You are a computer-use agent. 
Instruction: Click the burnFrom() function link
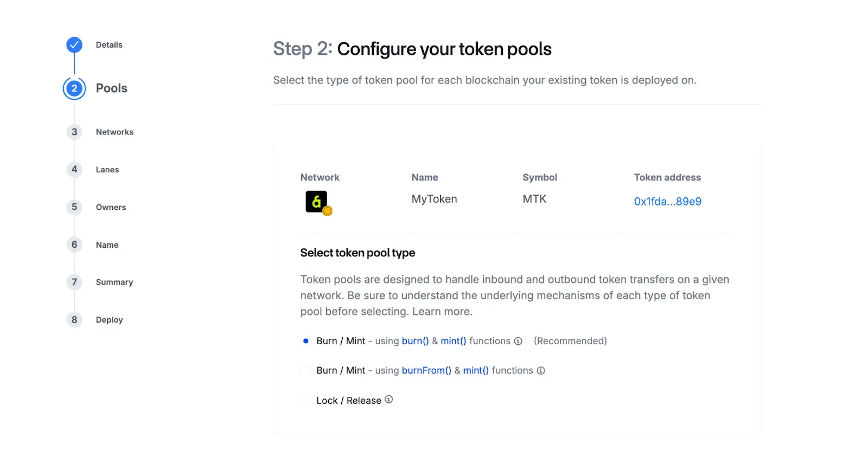(426, 371)
